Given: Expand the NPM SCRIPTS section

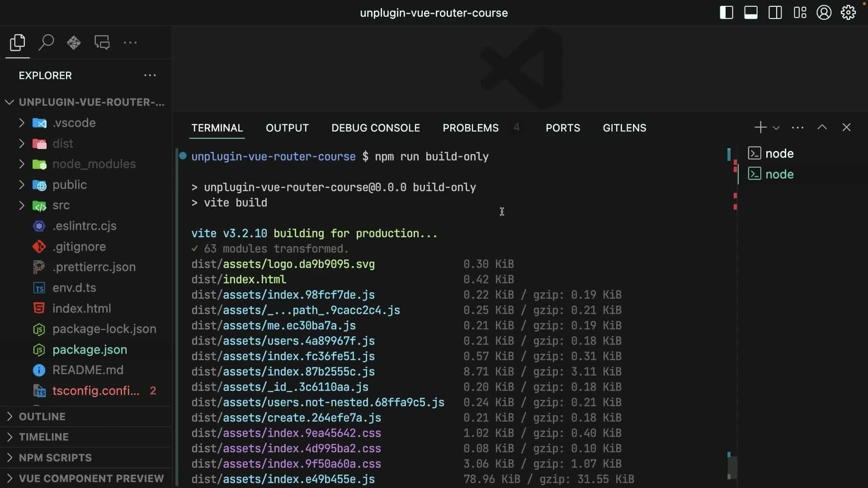Looking at the screenshot, I should tap(55, 457).
